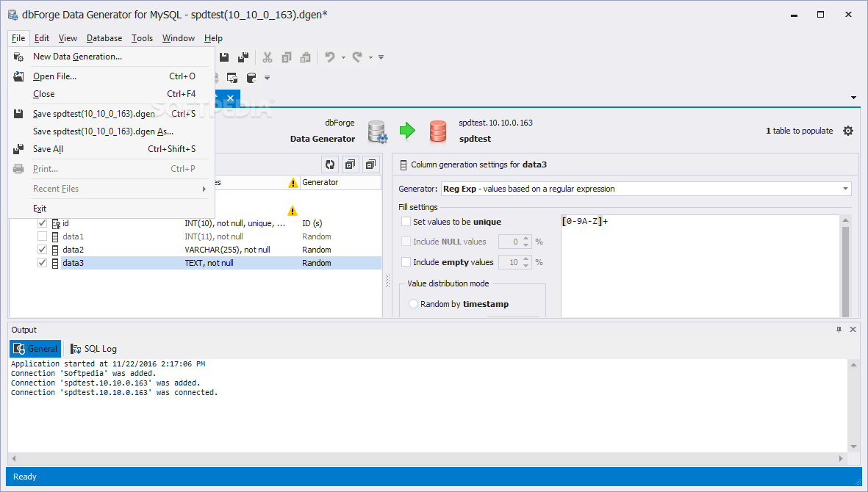Open the Edit menu

pyautogui.click(x=41, y=38)
